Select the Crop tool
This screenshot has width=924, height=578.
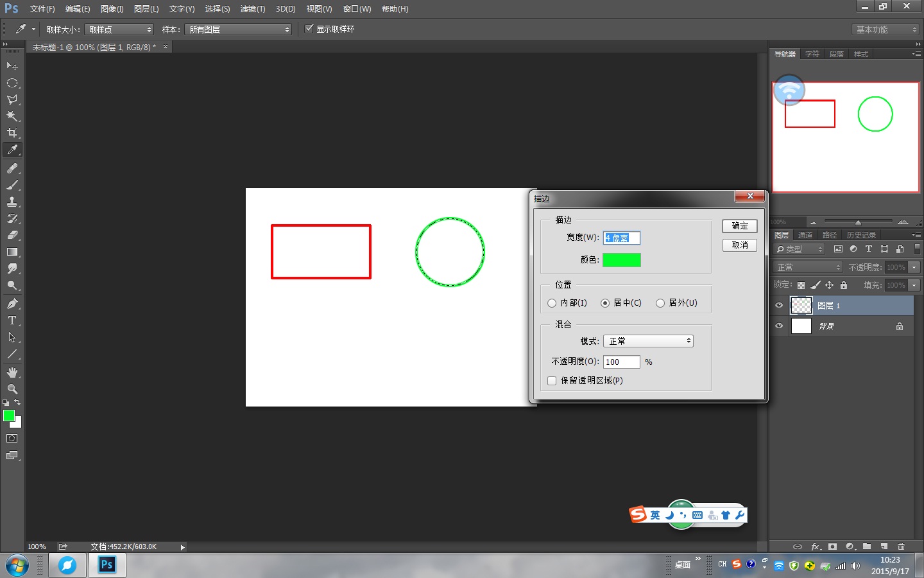[12, 133]
